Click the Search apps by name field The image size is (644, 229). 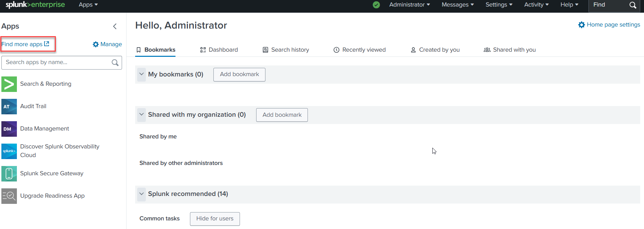point(57,62)
